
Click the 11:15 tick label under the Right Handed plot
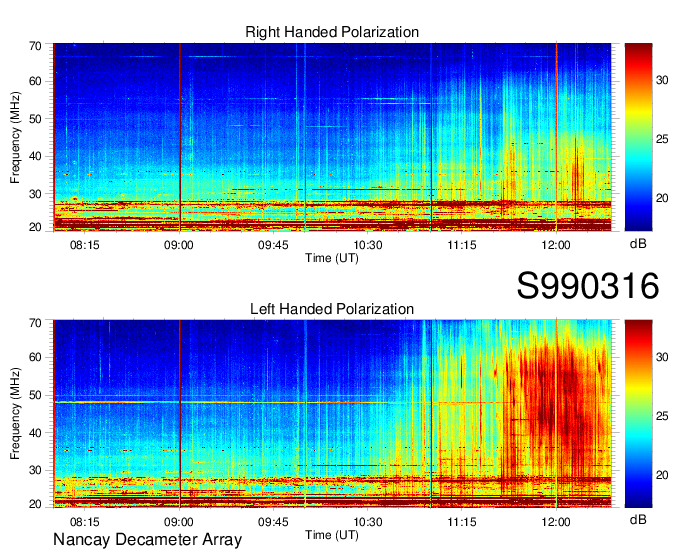click(x=462, y=245)
